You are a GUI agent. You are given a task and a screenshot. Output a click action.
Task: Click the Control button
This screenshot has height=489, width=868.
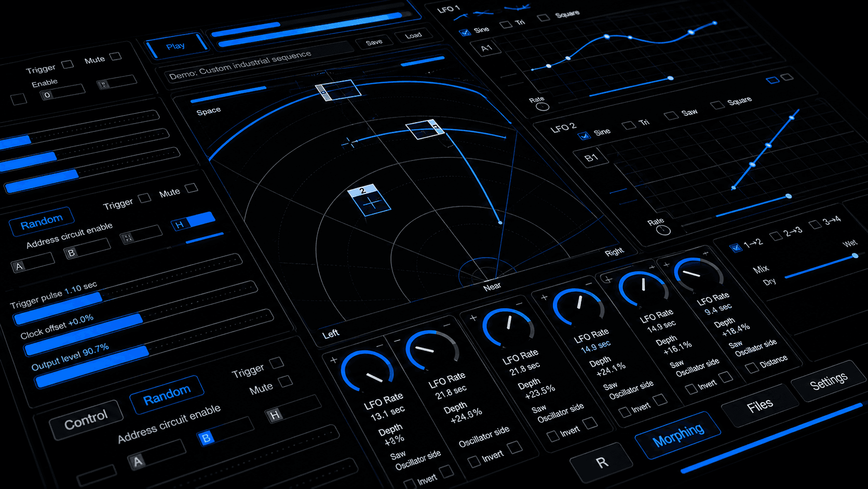point(86,420)
